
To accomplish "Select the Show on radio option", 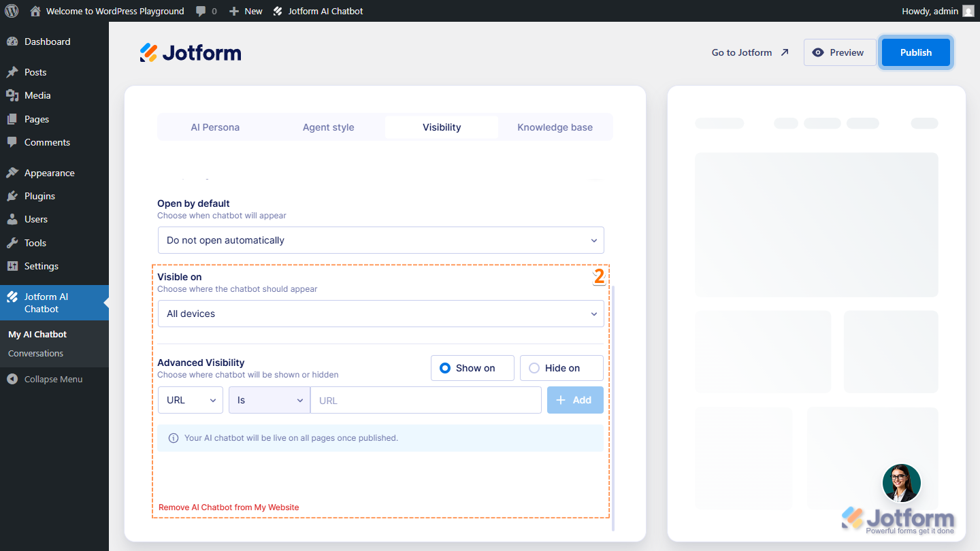I will [x=472, y=368].
